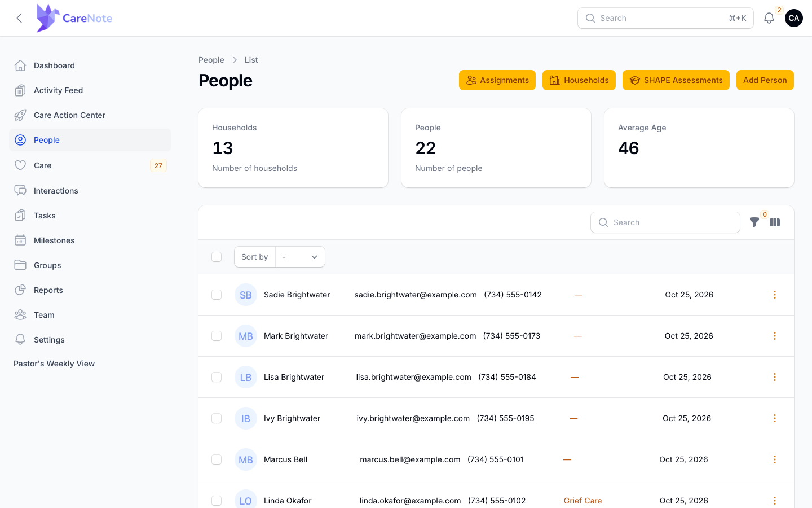
Task: Click sadie.brightwater@example.com email
Action: 416,295
